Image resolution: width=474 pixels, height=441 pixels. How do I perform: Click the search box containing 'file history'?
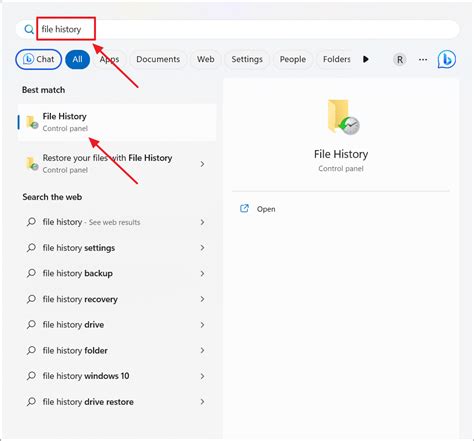click(237, 29)
